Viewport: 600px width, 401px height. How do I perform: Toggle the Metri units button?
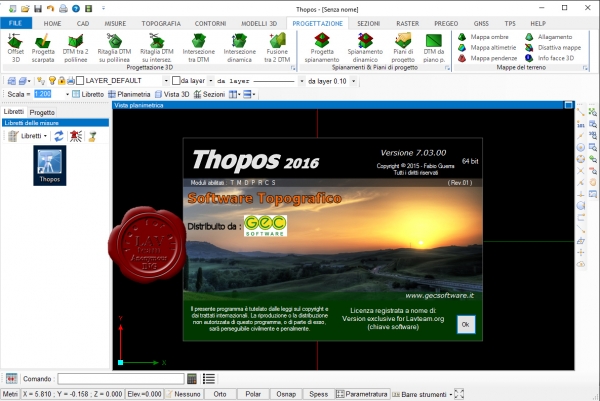click(x=10, y=394)
